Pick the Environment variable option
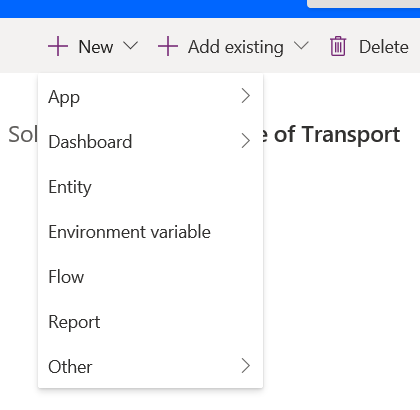Screen dimensions: 420x410 (151, 232)
